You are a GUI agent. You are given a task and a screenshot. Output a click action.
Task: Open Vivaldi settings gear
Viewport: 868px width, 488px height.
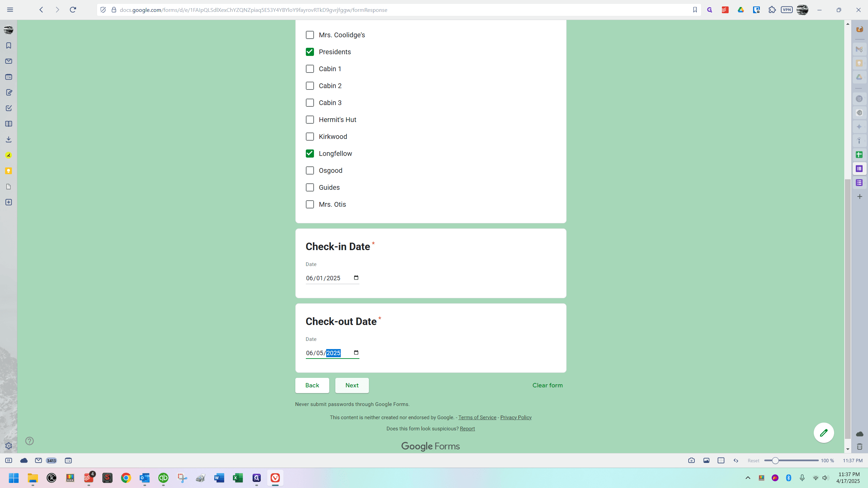(x=8, y=446)
